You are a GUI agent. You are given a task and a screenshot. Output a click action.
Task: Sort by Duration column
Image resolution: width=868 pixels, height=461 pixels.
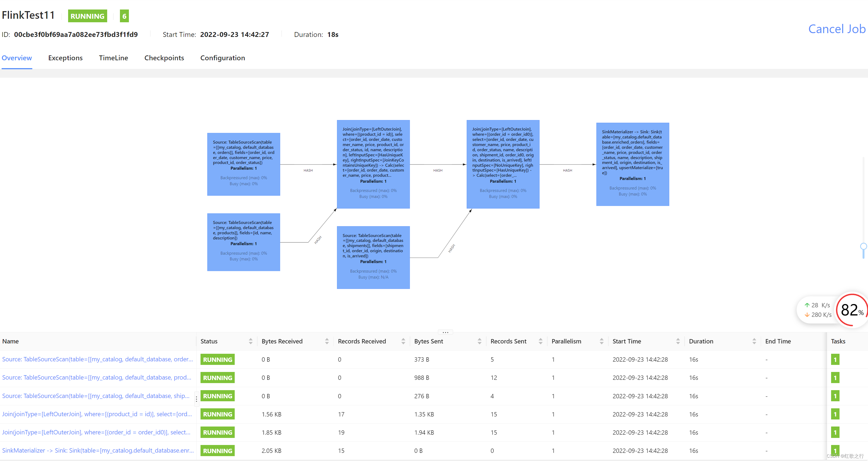(x=754, y=341)
